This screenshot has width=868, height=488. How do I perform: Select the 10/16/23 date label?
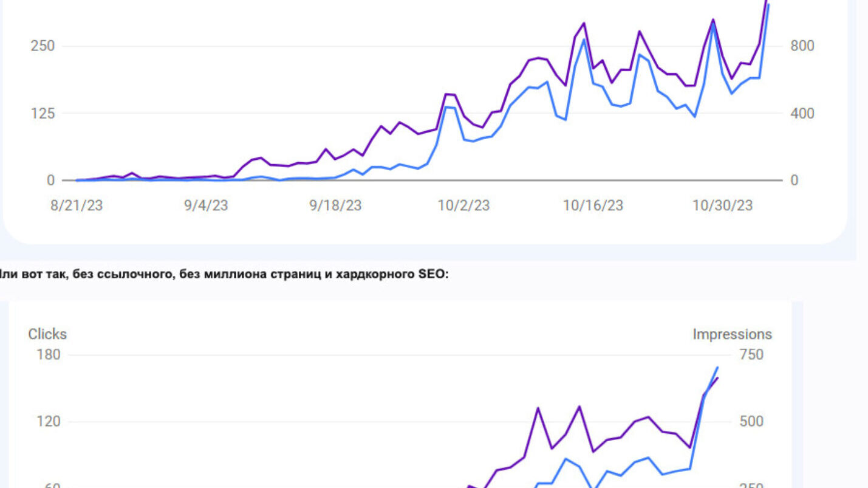click(x=593, y=205)
